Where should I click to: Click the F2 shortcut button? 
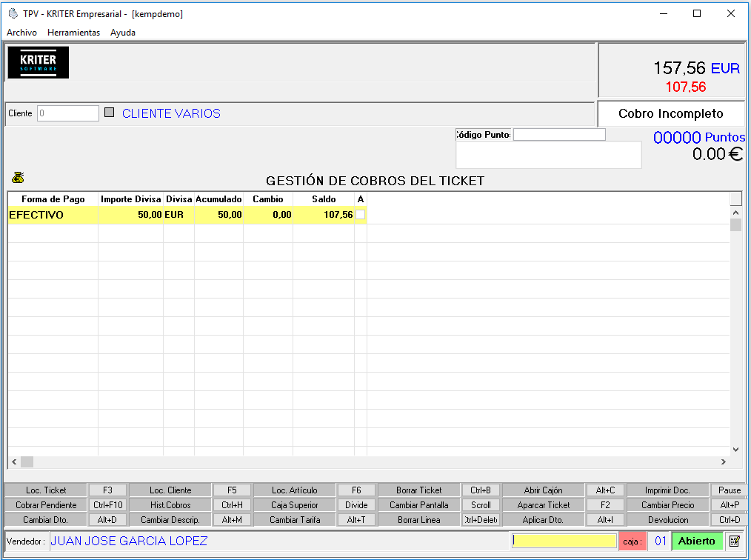click(605, 505)
